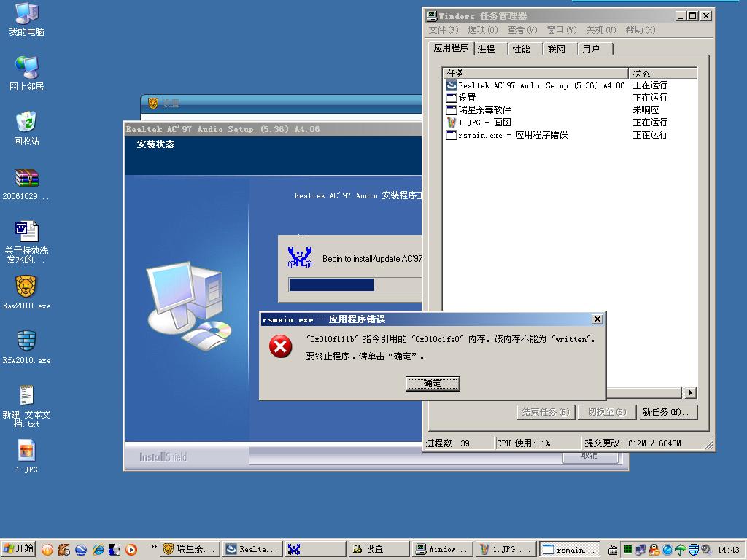Switch to rsmain... taskbar button
Image resolution: width=747 pixels, height=560 pixels.
click(x=569, y=549)
